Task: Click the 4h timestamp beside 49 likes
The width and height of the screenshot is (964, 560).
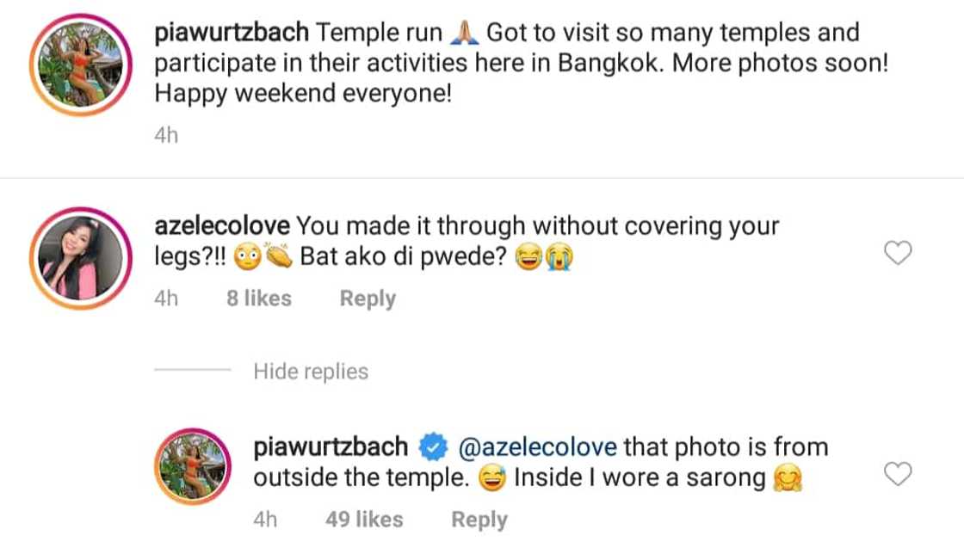Action: point(265,520)
